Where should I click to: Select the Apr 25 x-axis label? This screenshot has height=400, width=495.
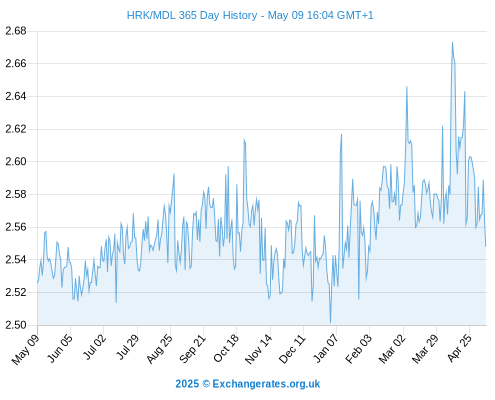[459, 348]
